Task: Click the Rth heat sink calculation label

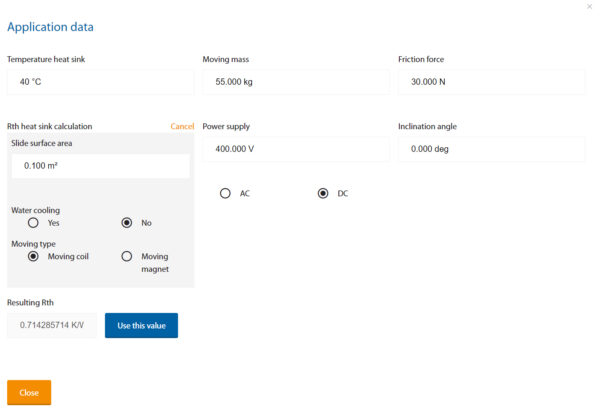Action: click(50, 127)
